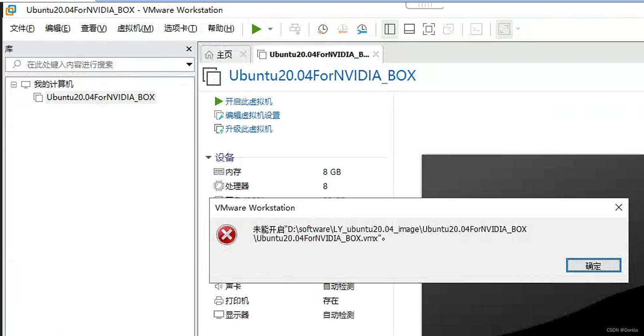Open the library search dropdown arrow
This screenshot has width=644, height=336.
(189, 64)
